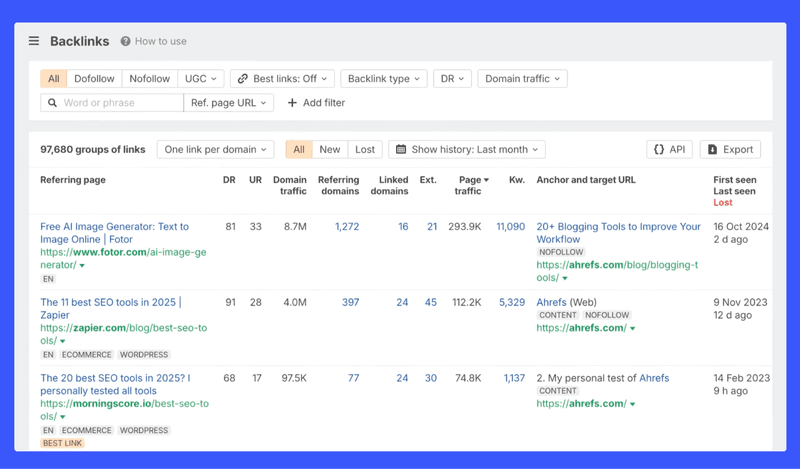Open Free AI Image Generator Fotor page link
The height and width of the screenshot is (469, 800).
click(x=114, y=233)
